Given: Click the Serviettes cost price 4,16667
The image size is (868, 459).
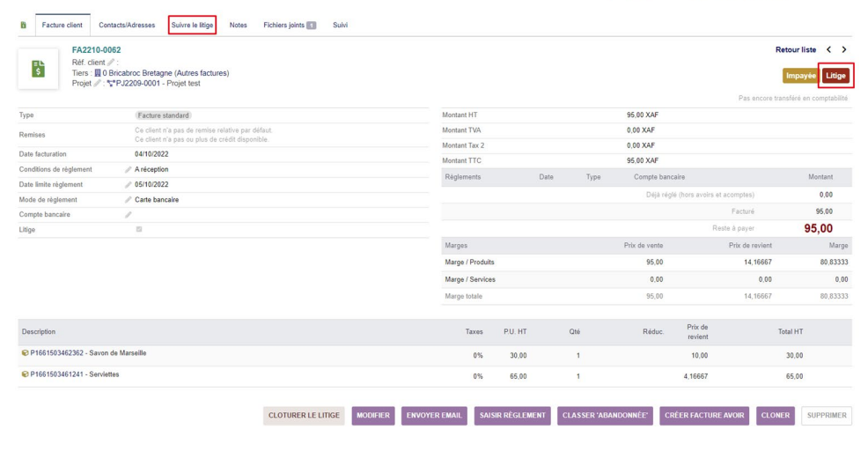Looking at the screenshot, I should coord(695,376).
